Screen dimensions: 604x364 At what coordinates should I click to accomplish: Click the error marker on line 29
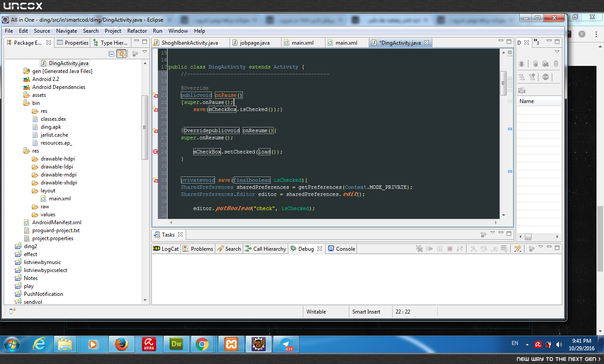coord(155,152)
